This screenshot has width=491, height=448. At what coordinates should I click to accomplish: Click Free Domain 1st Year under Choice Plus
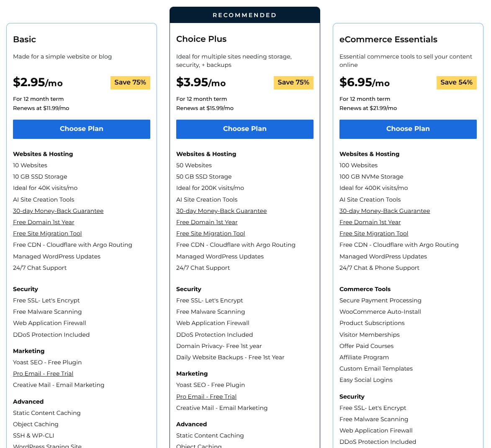[207, 222]
